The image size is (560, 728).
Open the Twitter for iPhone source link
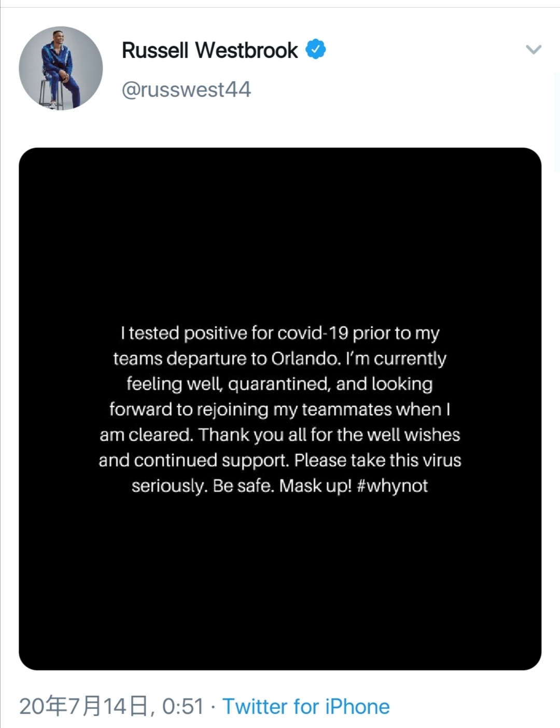[x=306, y=707]
